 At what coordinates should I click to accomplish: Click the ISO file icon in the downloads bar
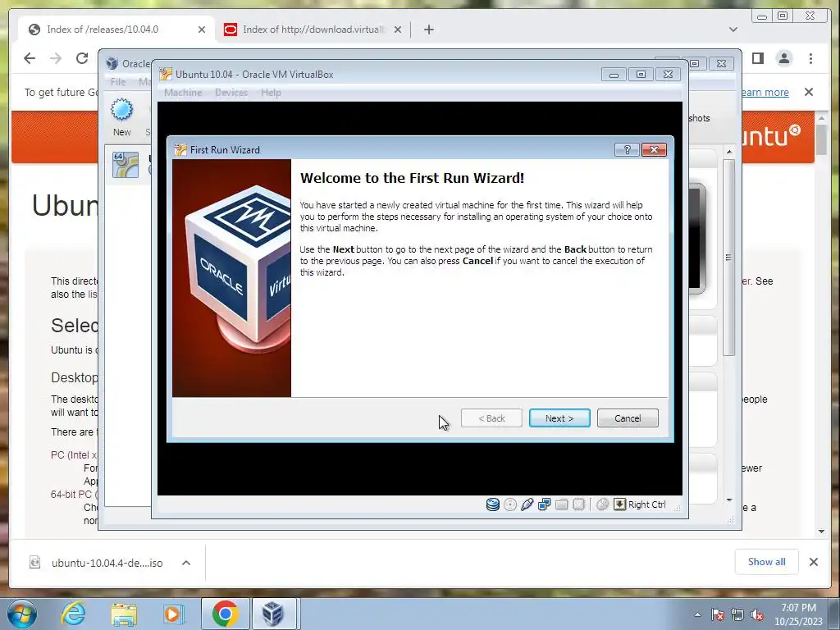(34, 563)
